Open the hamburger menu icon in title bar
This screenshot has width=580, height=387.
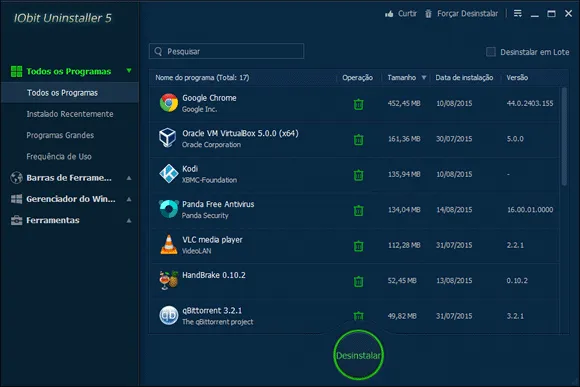(518, 14)
